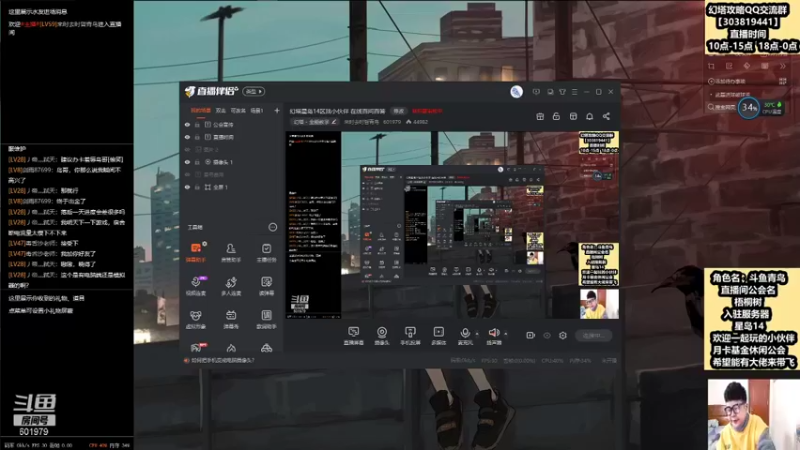Open the user avatar in the title bar

[516, 91]
